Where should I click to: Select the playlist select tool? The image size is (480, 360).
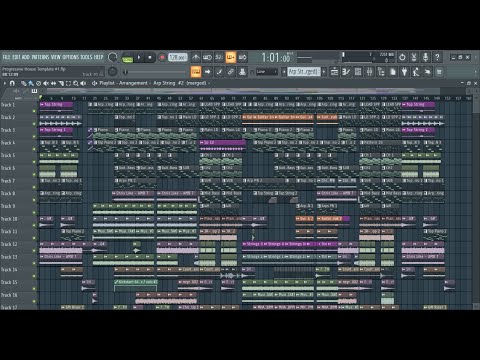point(68,83)
